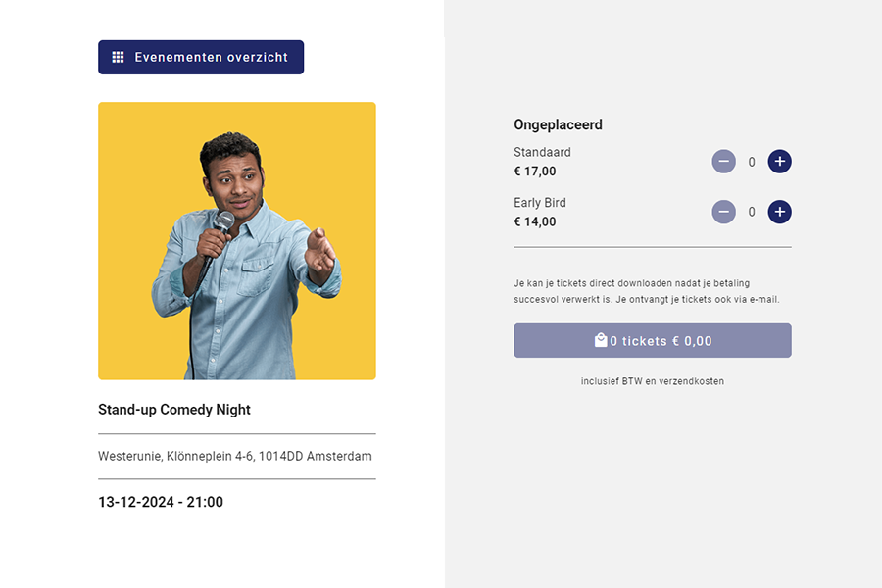Image resolution: width=882 pixels, height=588 pixels.
Task: Click the € 17,00 price
Action: tap(535, 171)
